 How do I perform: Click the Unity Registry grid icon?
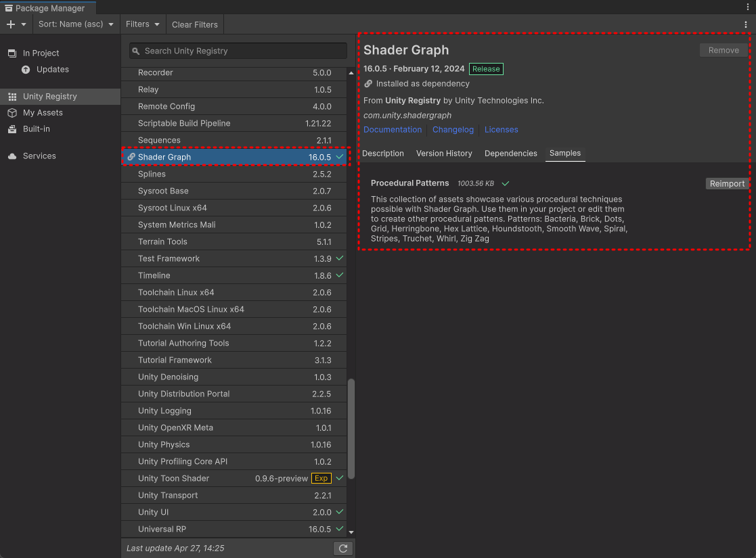(x=13, y=97)
